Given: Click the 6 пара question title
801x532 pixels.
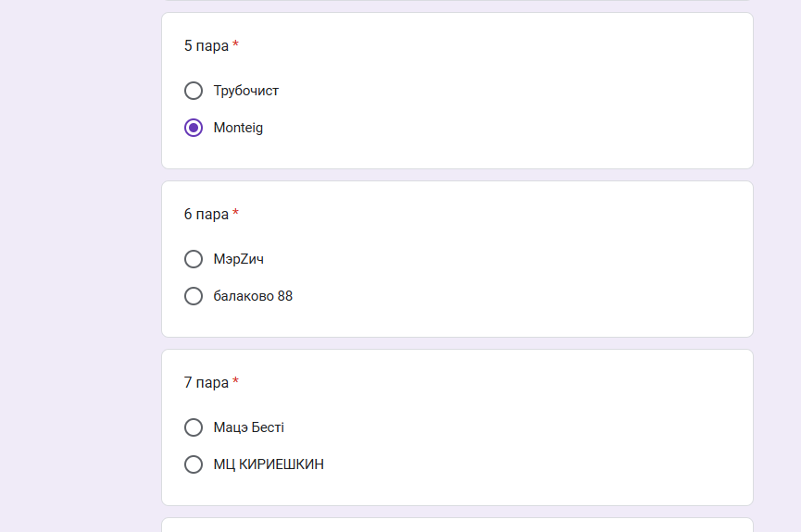Looking at the screenshot, I should (x=206, y=214).
